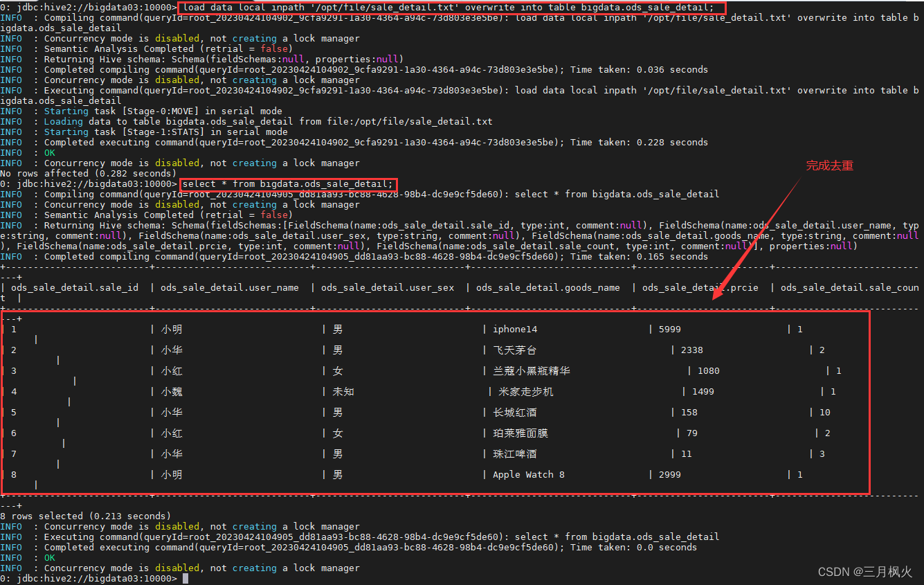Screen dimensions: 924x585
Task: Click the 长城红酒 goods cell
Action: 515,413
